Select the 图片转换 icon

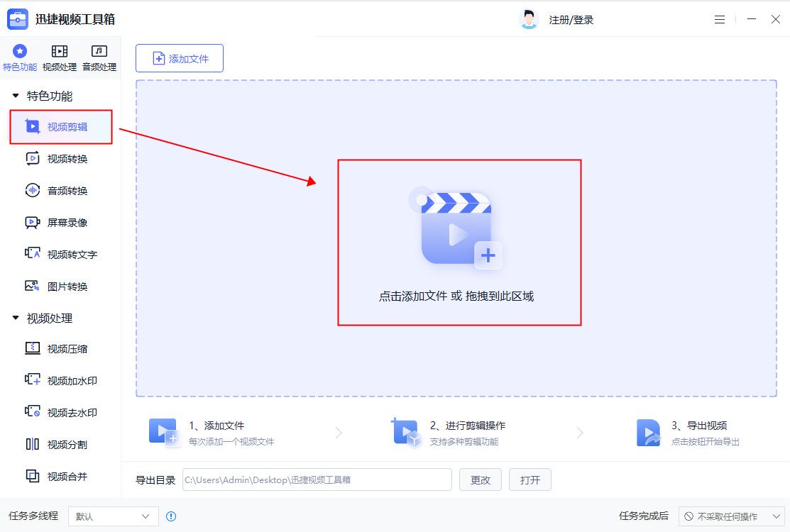pos(32,286)
